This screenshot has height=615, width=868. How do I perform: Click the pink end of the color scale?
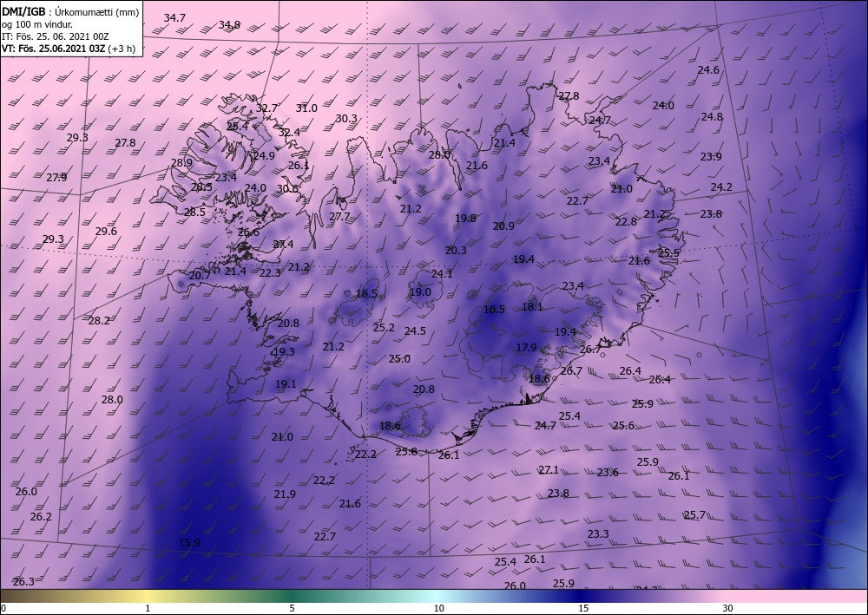click(797, 596)
